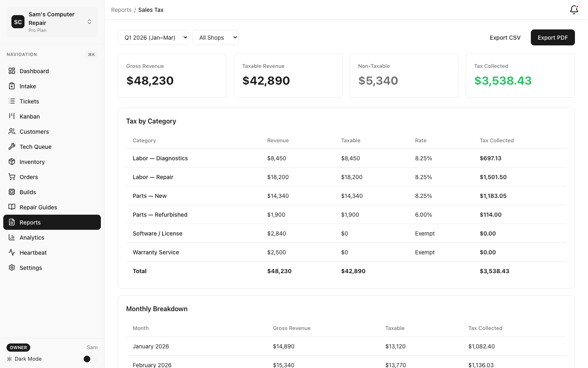Click the Export PDF button
The image size is (588, 368).
[x=552, y=38]
